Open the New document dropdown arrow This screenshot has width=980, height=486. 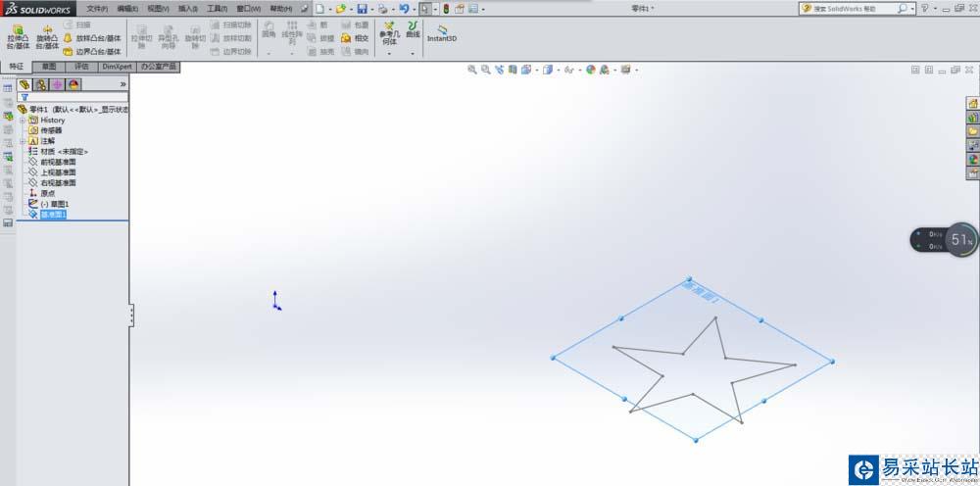328,10
